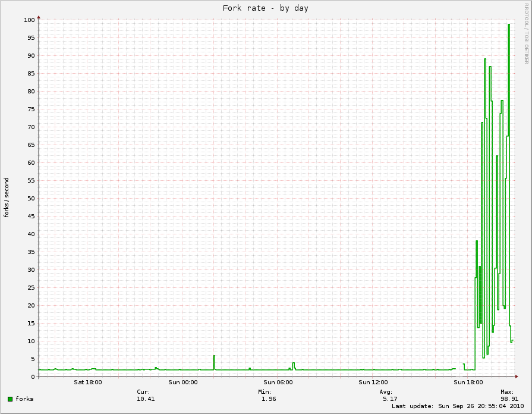Click the Min value 1.96
This screenshot has width=532, height=414.
pyautogui.click(x=269, y=399)
